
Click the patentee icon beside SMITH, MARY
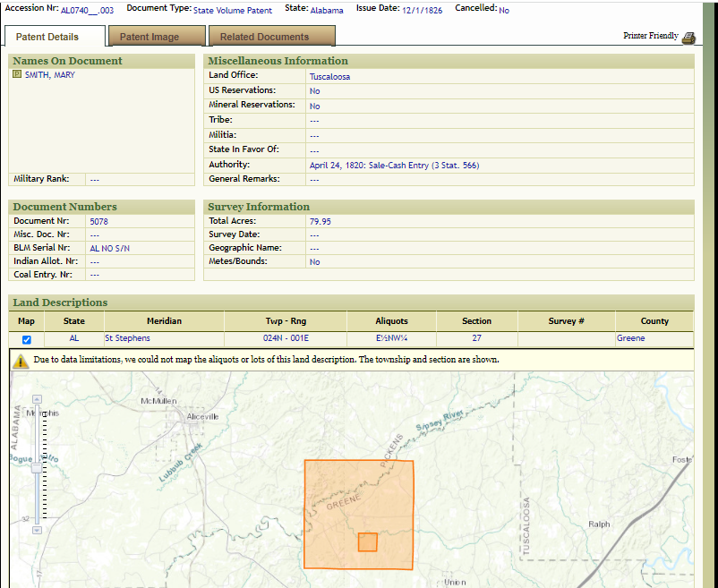pos(17,75)
